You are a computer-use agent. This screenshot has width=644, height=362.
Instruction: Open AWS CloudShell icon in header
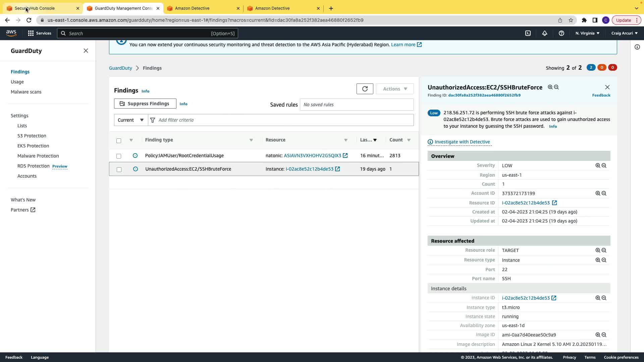point(528,33)
